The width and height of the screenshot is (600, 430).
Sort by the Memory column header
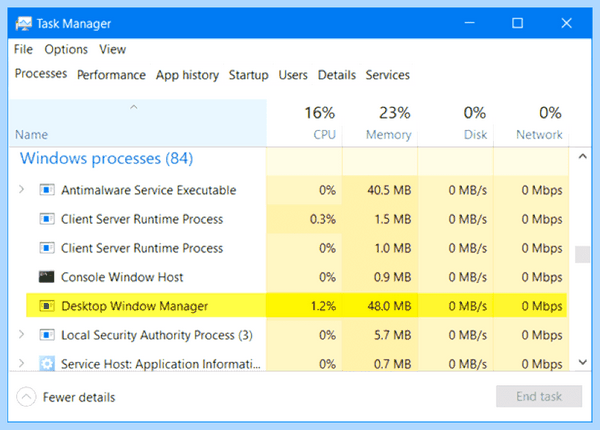click(x=380, y=123)
